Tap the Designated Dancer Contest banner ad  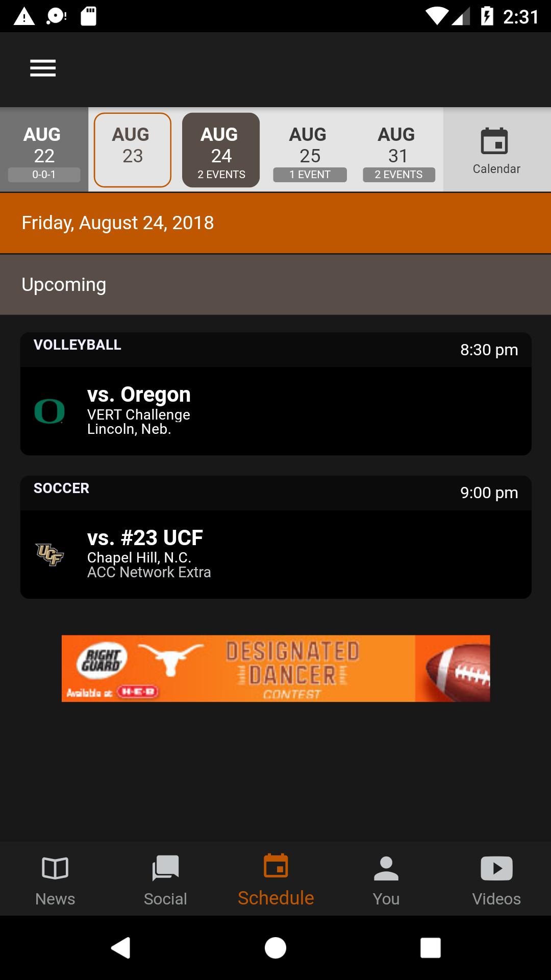coord(276,669)
